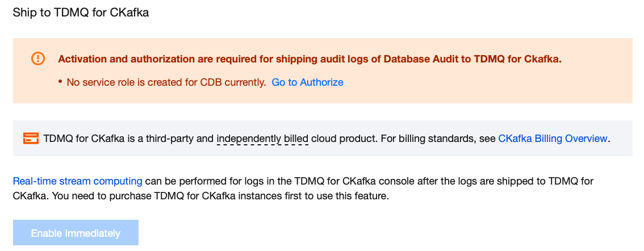The image size is (644, 251).
Task: Click the red bullet before "No service role"
Action: point(60,83)
